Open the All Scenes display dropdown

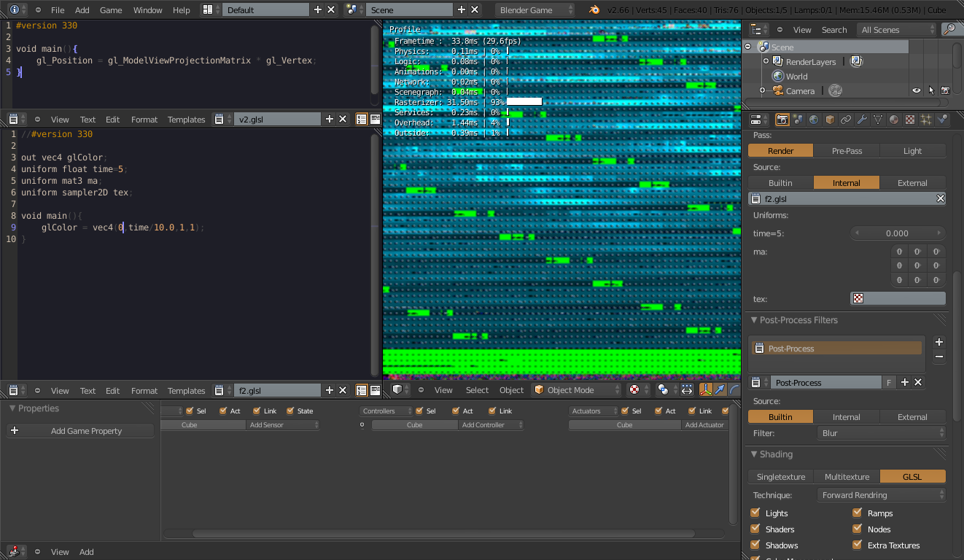[897, 30]
